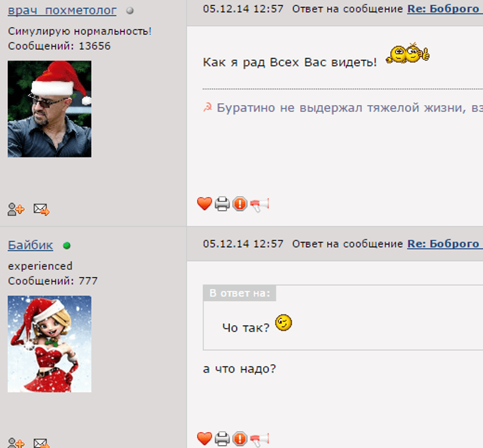
Task: Send message to Байбик envelope icon
Action: [42, 443]
